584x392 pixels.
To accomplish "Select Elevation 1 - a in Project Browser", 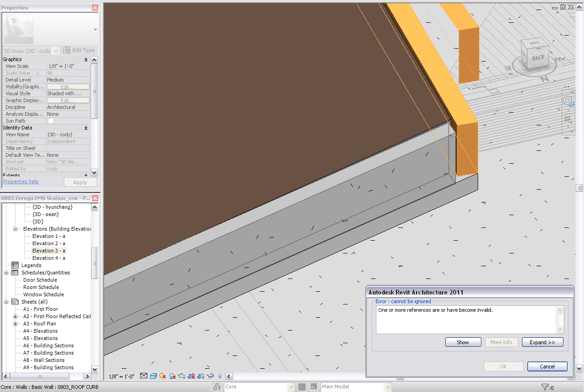I will (49, 236).
